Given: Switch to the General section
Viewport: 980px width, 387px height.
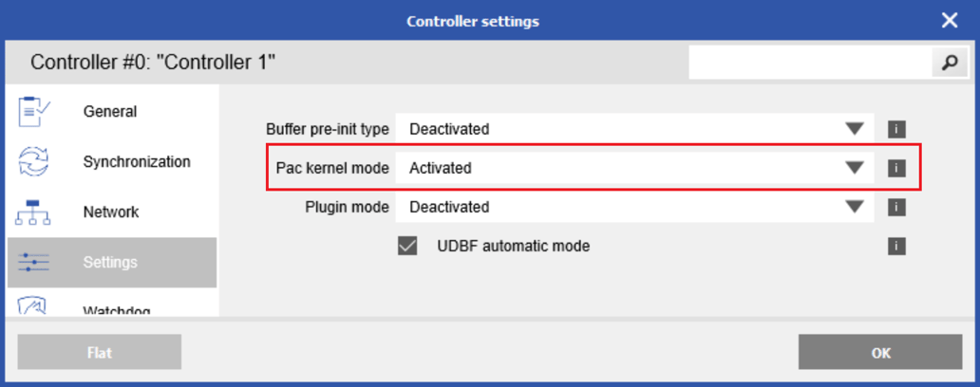Looking at the screenshot, I should click(110, 112).
